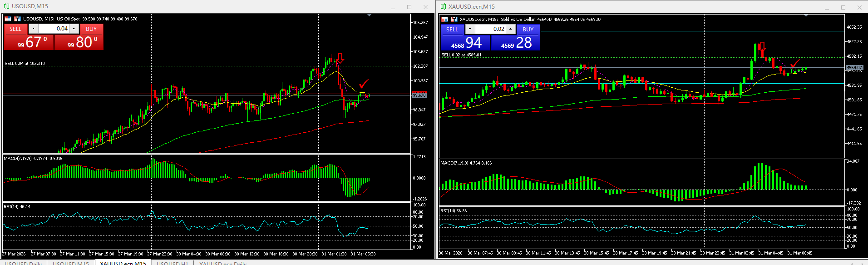Click the depth of market icon on XAUUSD chart

454,19
